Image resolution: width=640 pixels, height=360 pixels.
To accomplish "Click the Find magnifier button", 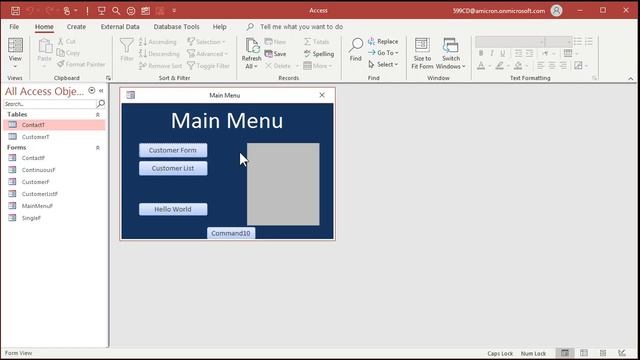I will pos(356,50).
